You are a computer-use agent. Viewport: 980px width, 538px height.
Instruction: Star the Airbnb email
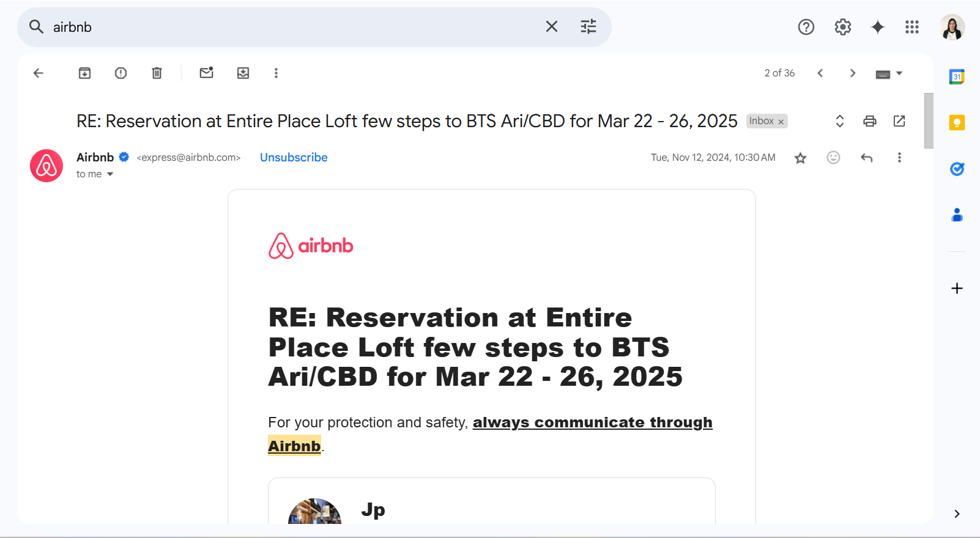tap(800, 158)
